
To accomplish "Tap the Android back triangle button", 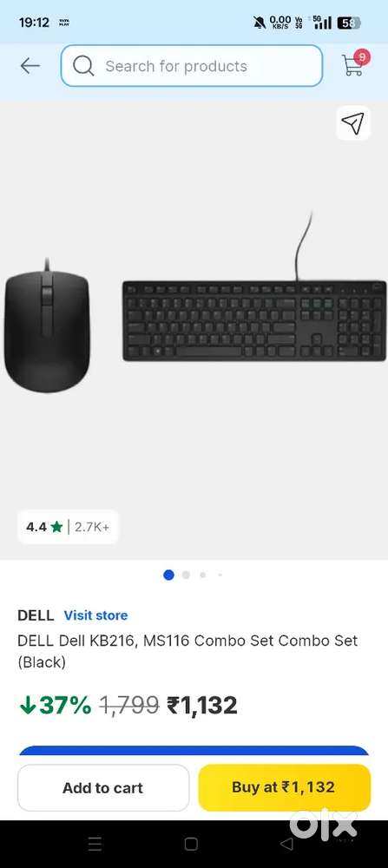I will (286, 844).
